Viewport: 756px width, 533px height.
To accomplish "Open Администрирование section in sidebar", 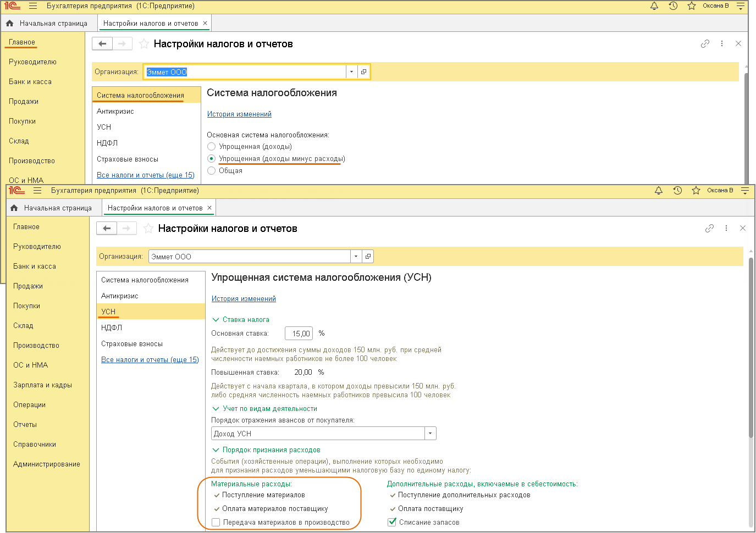I will (x=47, y=464).
